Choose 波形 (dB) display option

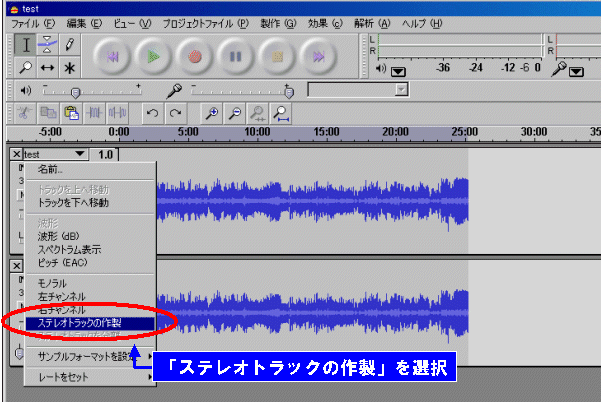[90, 236]
